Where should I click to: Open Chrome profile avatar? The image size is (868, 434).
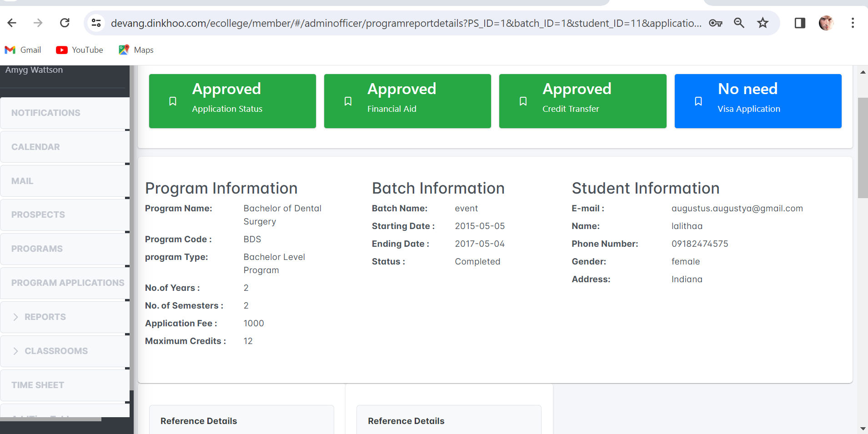point(826,23)
